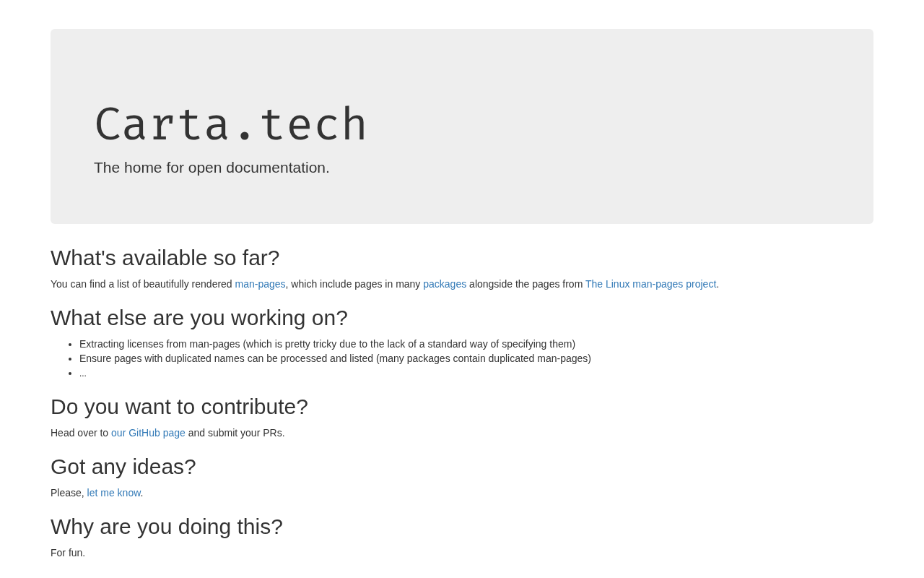Image resolution: width=924 pixels, height=578 pixels.
Task: Click the Head over to text
Action: coord(79,433)
